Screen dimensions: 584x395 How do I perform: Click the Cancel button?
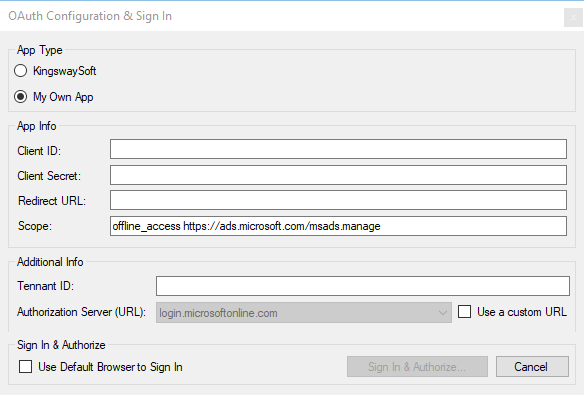pyautogui.click(x=532, y=367)
